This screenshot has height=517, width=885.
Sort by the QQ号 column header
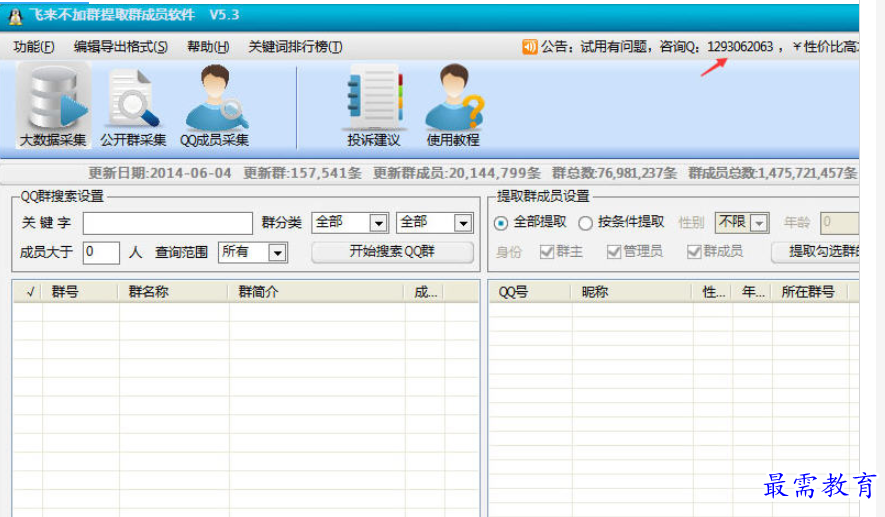tap(530, 292)
